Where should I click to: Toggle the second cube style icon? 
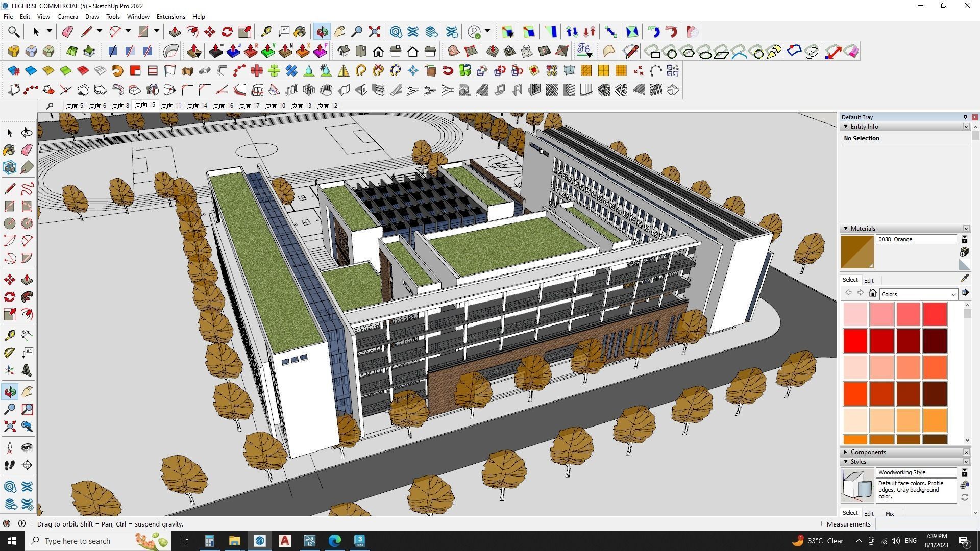31,51
